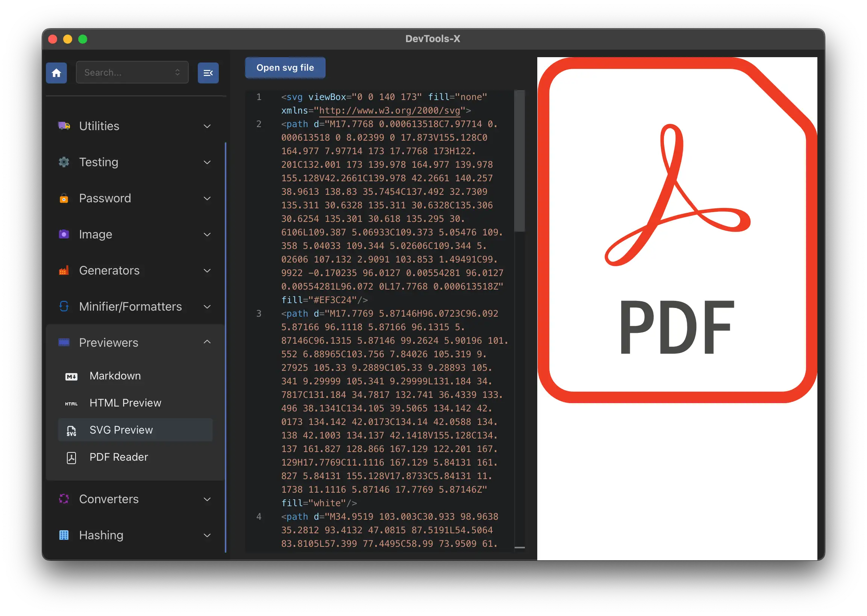Click the sidebar vertical scrollbar
The width and height of the screenshot is (867, 616).
pyautogui.click(x=225, y=347)
